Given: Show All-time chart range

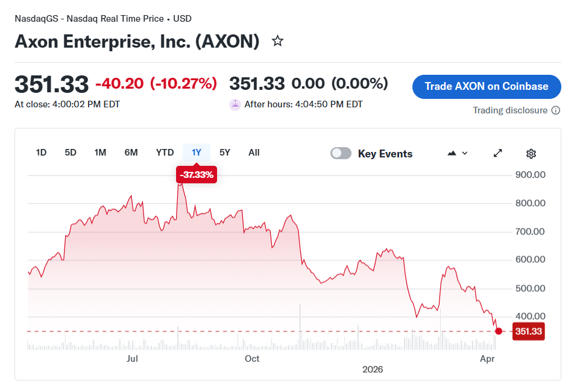Looking at the screenshot, I should (254, 153).
